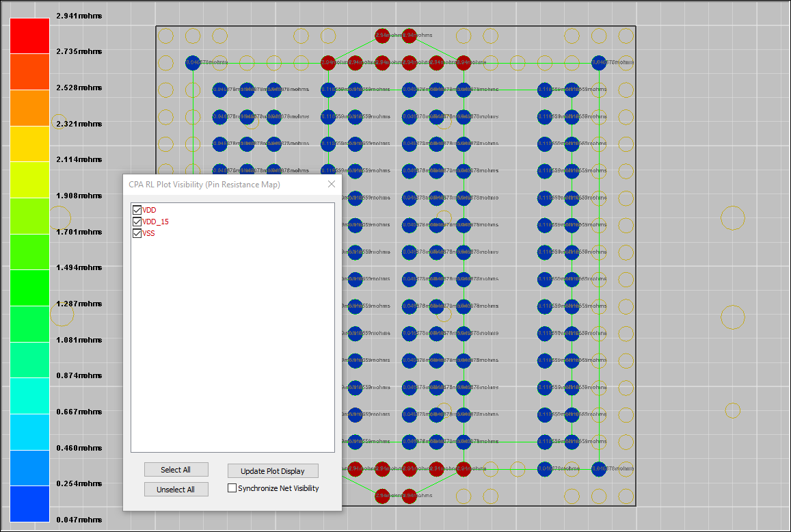
Task: Select the leftmost red pin in the bottommost pair
Action: [382, 496]
